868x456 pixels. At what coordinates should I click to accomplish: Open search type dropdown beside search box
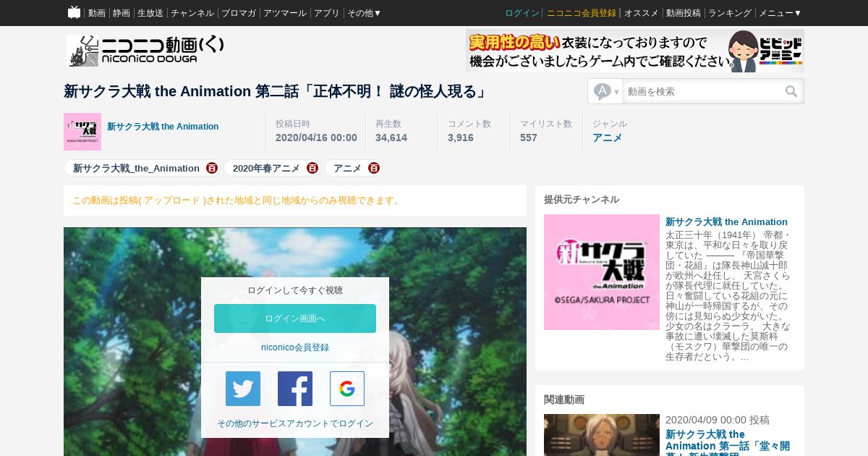pos(606,91)
